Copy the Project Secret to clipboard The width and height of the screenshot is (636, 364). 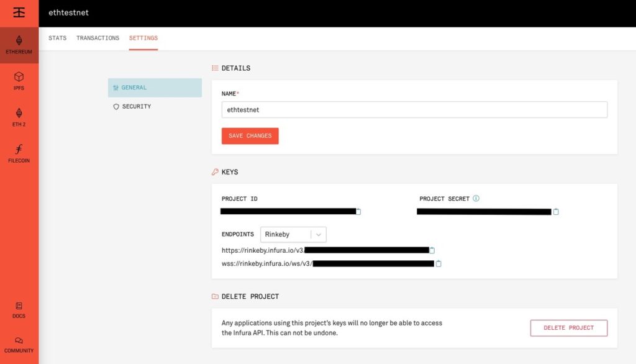click(556, 211)
